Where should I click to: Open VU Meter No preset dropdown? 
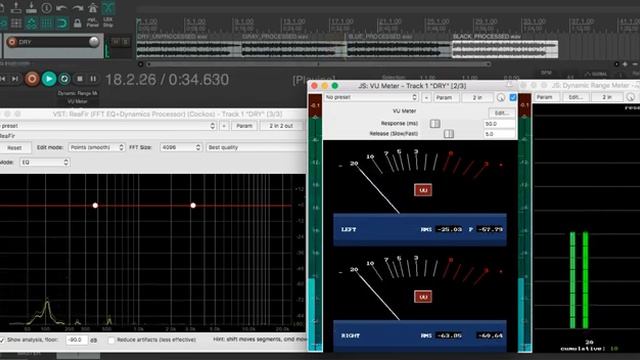pos(371,97)
